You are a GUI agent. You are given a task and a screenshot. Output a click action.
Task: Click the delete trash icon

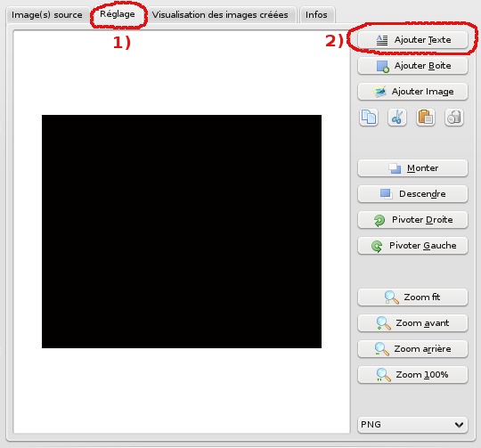[453, 118]
